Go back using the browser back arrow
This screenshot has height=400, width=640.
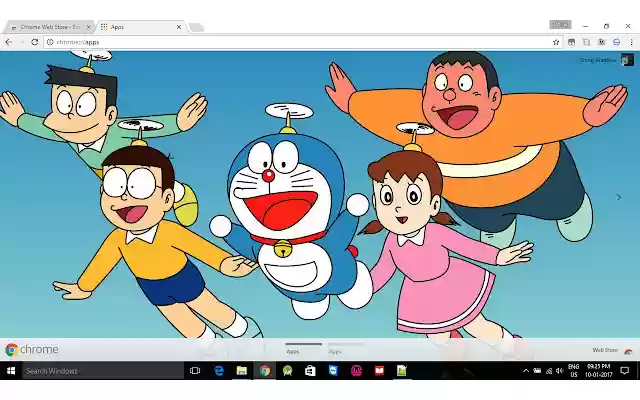(9, 42)
